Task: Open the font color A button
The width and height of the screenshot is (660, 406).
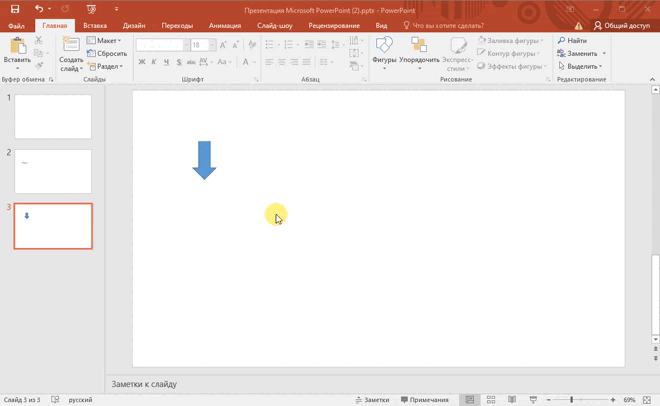Action: (245, 62)
